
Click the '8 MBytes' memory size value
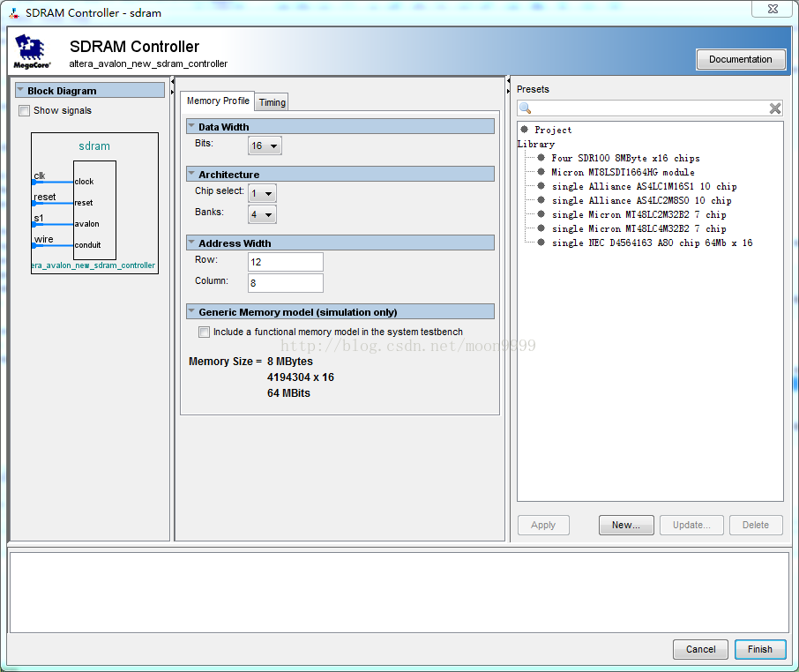[290, 362]
